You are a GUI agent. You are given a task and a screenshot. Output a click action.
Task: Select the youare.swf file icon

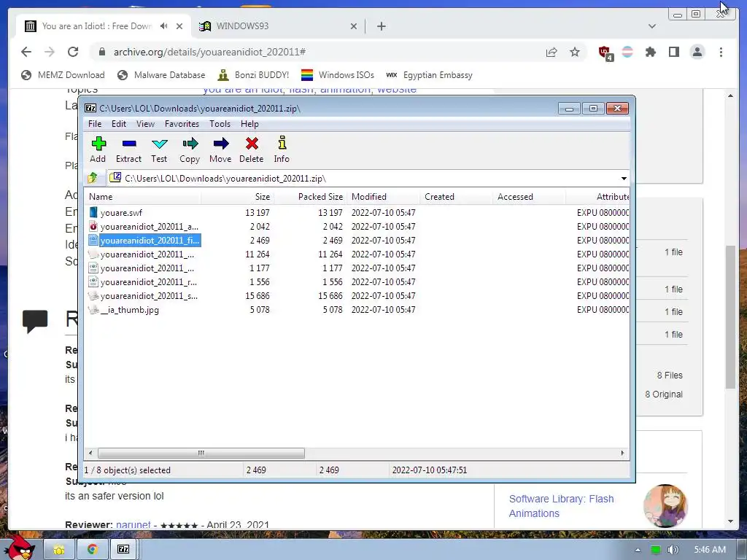93,212
